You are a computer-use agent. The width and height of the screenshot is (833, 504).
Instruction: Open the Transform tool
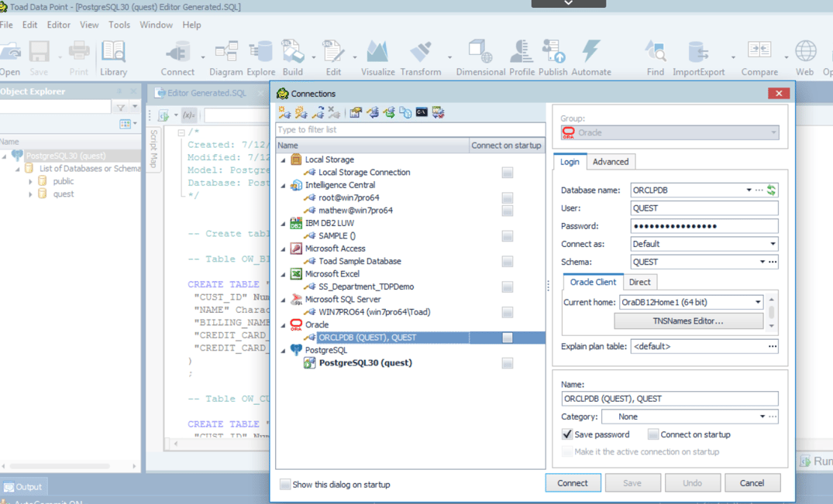421,58
